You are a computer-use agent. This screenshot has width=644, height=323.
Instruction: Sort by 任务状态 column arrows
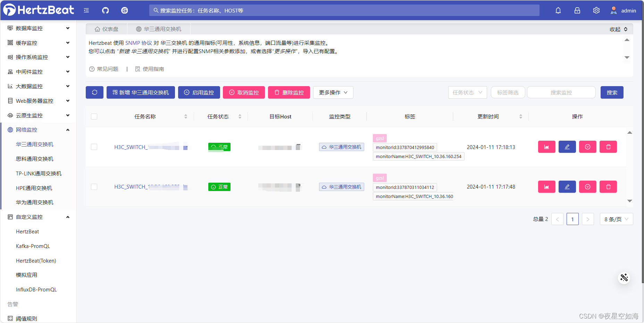240,117
